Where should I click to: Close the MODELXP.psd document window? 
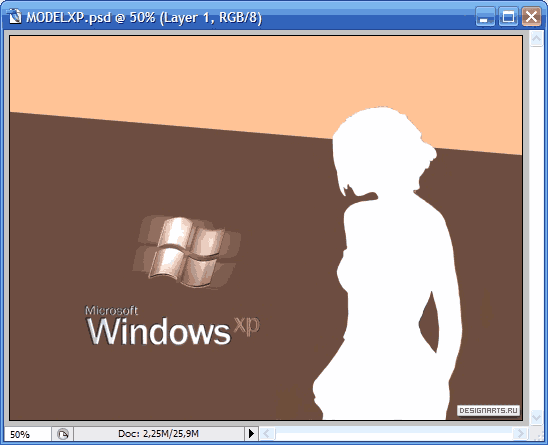coord(531,16)
